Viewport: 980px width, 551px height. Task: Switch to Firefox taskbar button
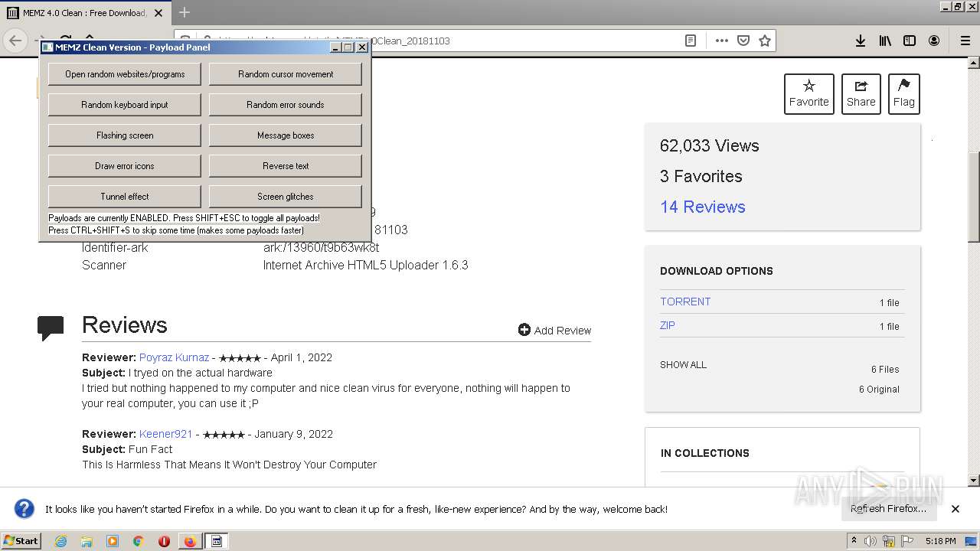pos(190,541)
